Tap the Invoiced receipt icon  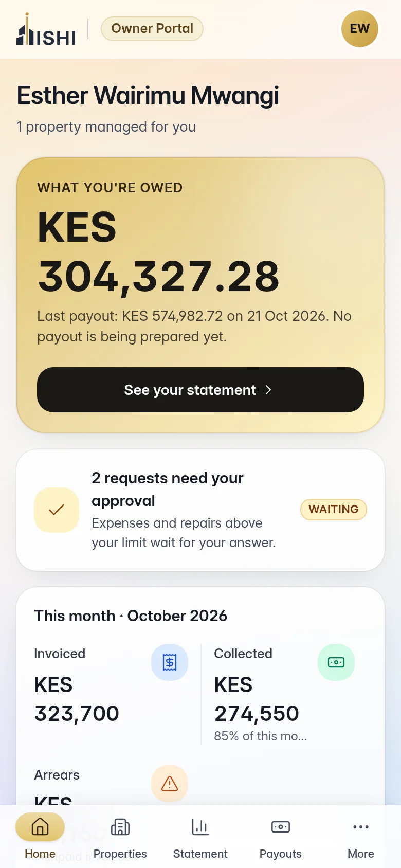[170, 662]
